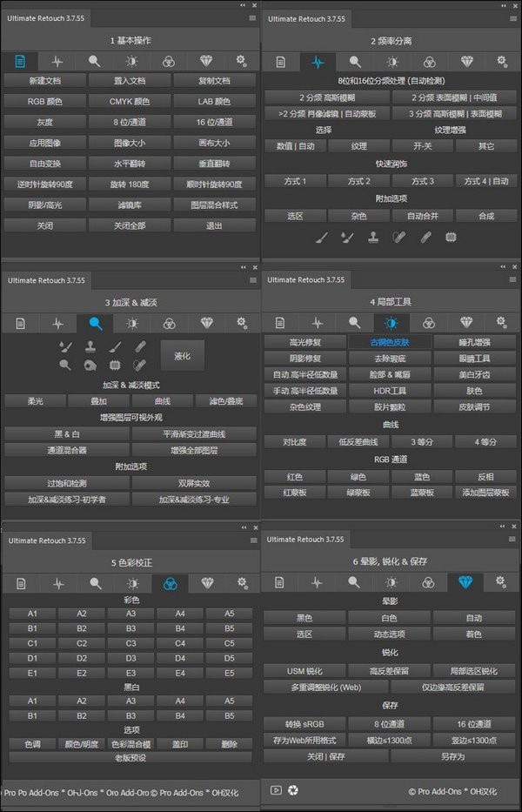
Task: Click © Pro Add-Ons credit in 6 晕影 panel
Action: coord(452,791)
